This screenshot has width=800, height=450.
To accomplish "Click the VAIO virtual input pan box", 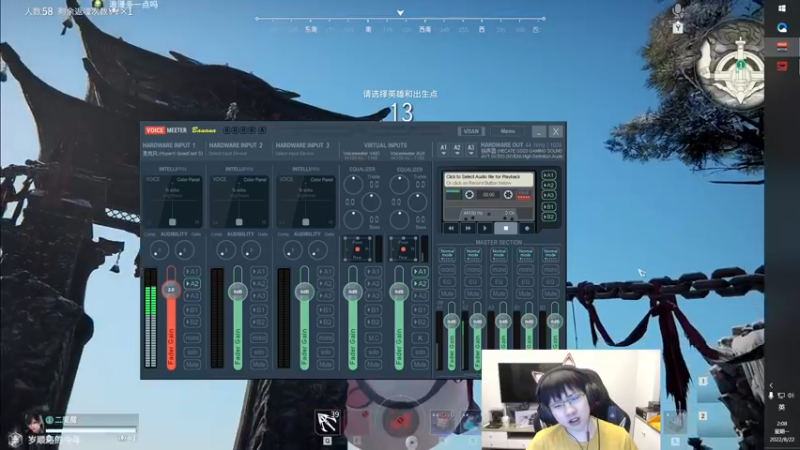I will 358,248.
